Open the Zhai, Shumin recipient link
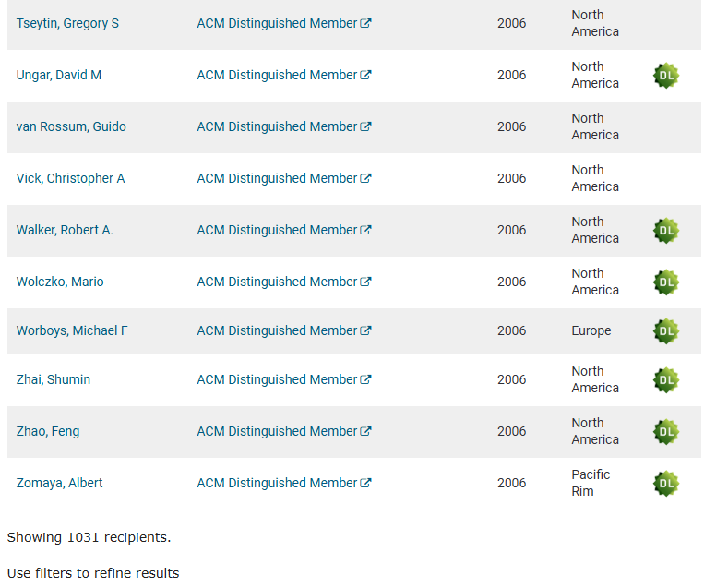The image size is (704, 588). [54, 379]
